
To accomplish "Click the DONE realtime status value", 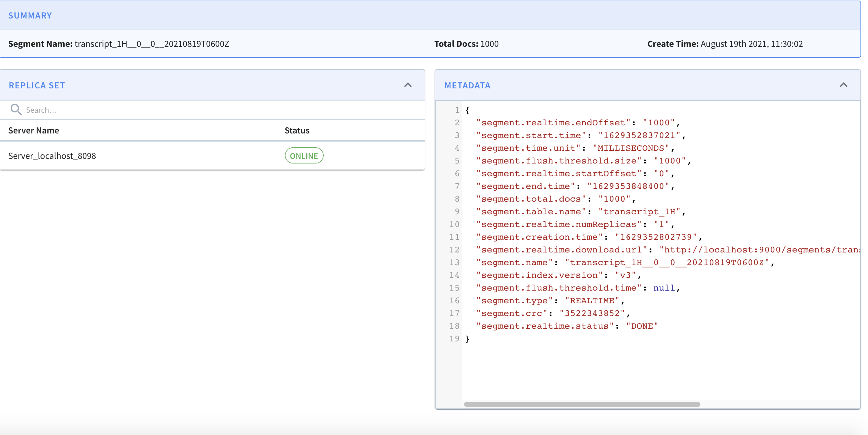I will [x=642, y=326].
